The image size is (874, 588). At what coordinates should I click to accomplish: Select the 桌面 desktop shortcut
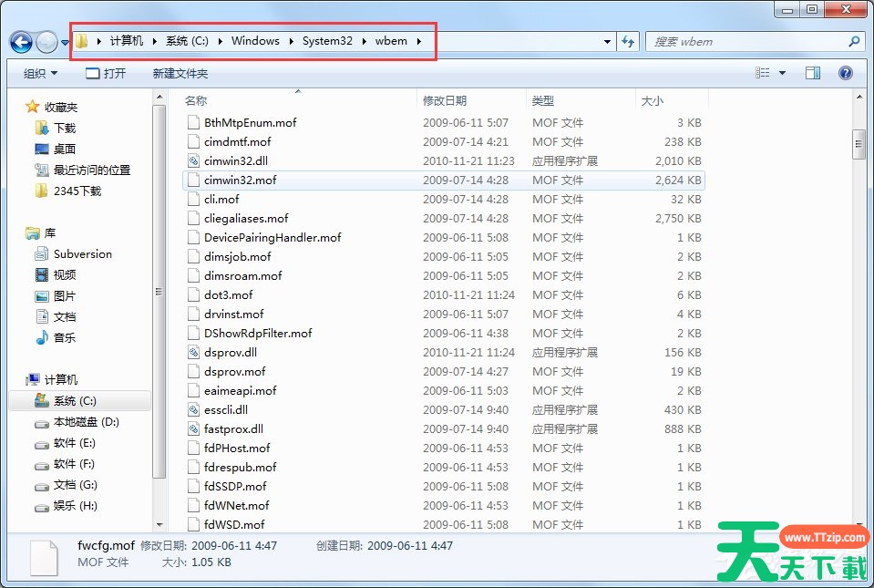64,149
